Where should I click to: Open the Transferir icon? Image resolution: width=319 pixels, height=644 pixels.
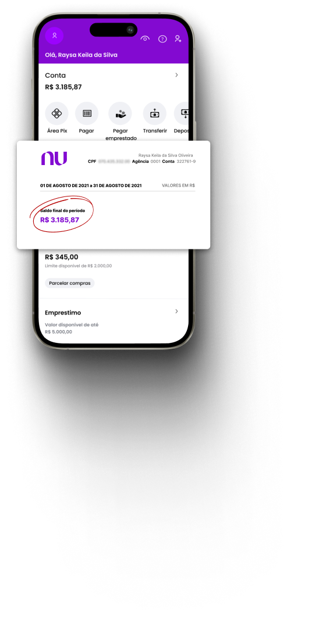point(155,113)
